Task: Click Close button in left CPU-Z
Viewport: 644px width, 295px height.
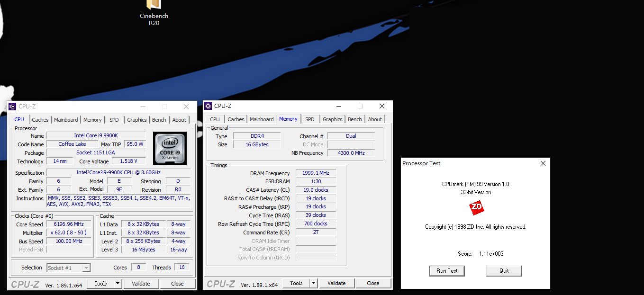Action: point(178,284)
